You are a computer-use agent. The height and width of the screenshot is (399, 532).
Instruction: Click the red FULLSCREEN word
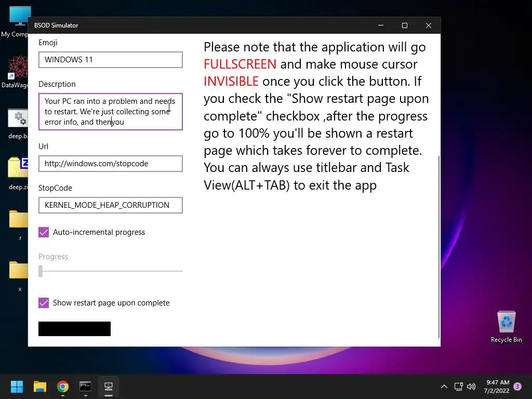(240, 64)
